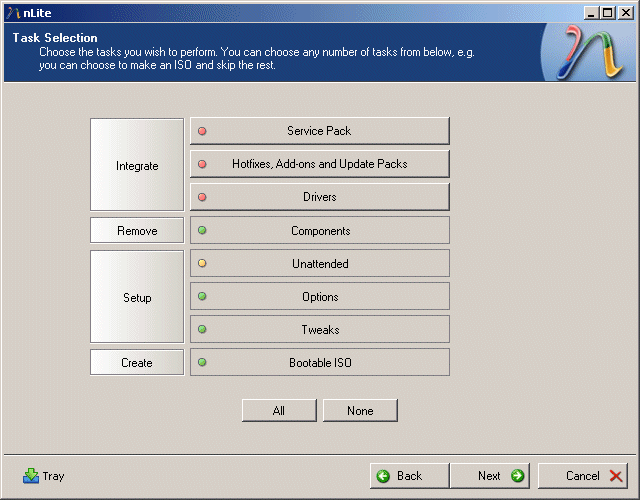Click the nLite logo in header
The width and height of the screenshot is (640, 500).
pos(589,52)
